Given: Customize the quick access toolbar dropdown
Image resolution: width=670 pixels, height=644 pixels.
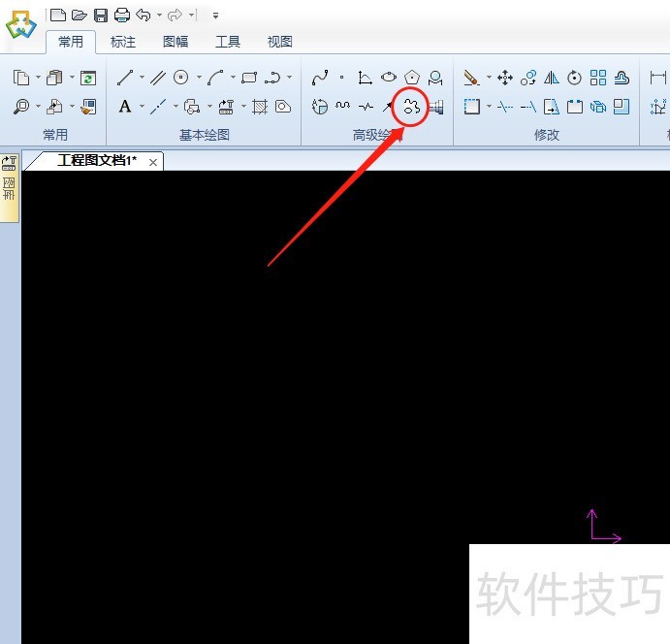Looking at the screenshot, I should click(216, 16).
